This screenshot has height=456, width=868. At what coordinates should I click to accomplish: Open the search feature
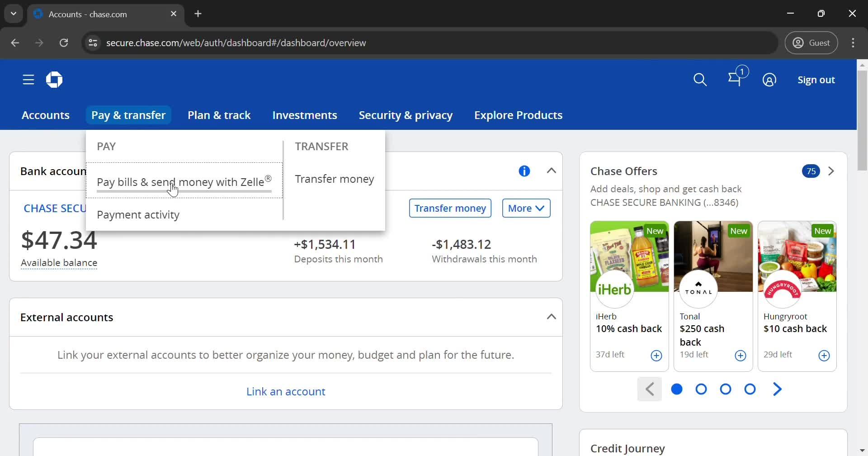click(700, 80)
